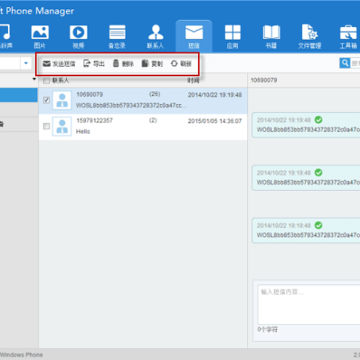Open the ringtones music note tab
This screenshot has height=360, width=360.
click(5, 36)
